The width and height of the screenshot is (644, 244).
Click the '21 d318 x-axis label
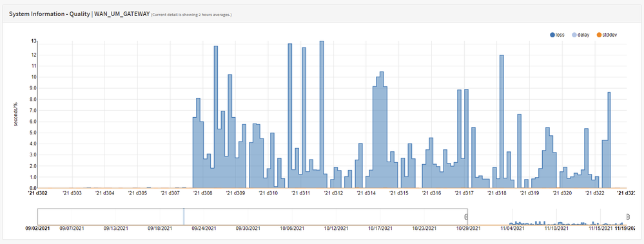(x=496, y=192)
